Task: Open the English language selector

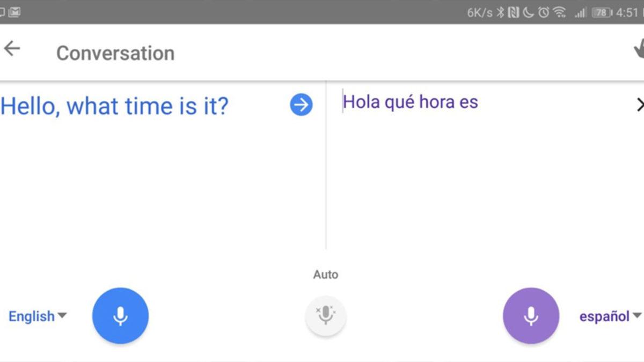Action: (x=36, y=316)
